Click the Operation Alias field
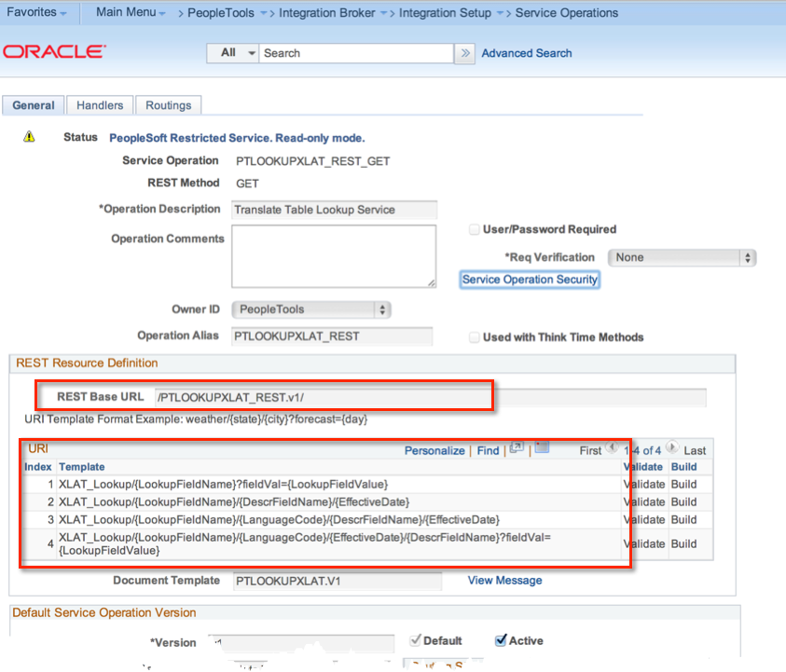 click(332, 336)
